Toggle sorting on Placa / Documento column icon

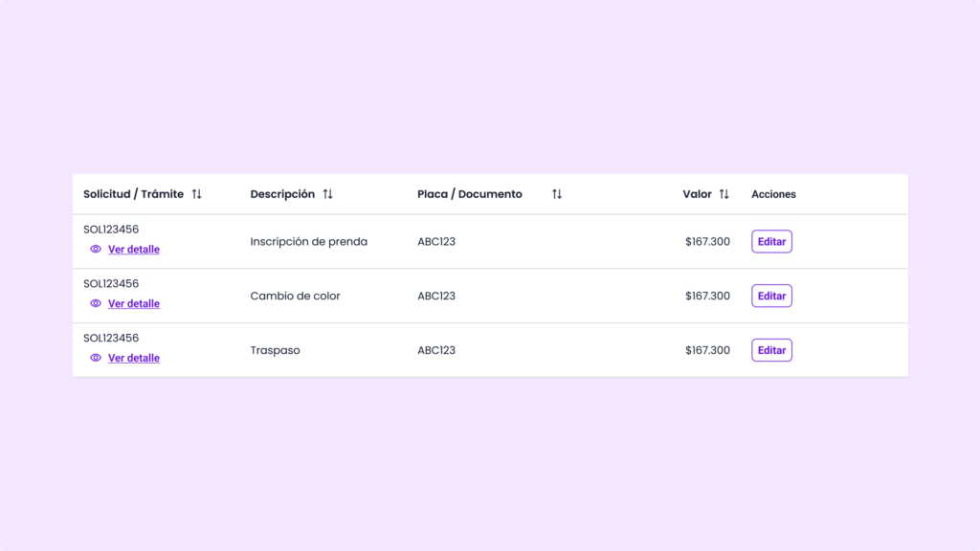pyautogui.click(x=557, y=194)
